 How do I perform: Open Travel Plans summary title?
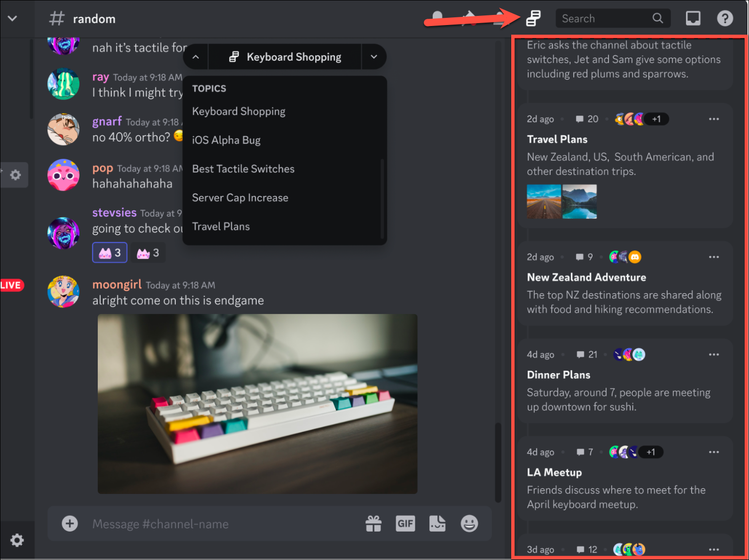click(x=557, y=139)
